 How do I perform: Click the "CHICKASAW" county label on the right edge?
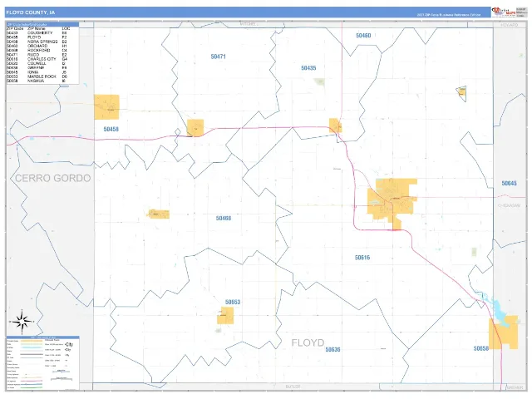tap(510, 205)
